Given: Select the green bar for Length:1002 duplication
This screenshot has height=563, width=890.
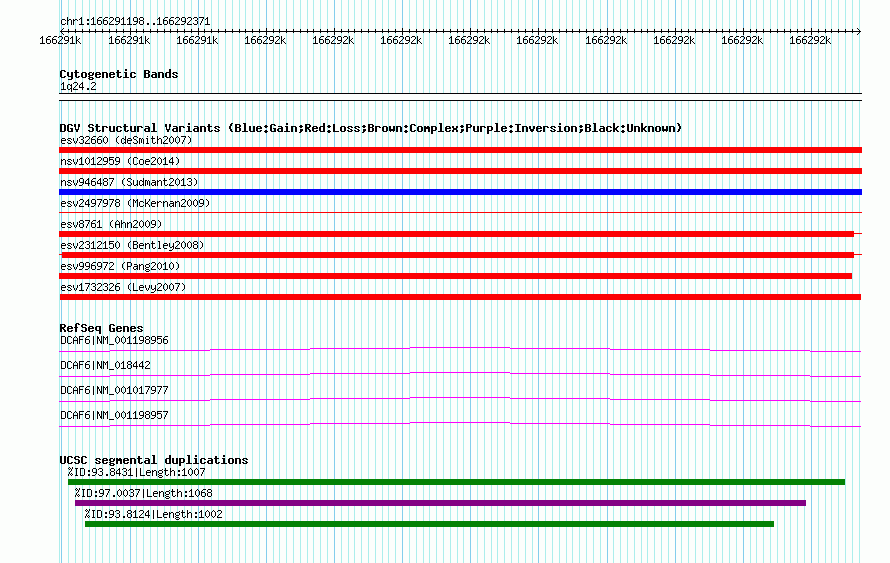Looking at the screenshot, I should (430, 524).
